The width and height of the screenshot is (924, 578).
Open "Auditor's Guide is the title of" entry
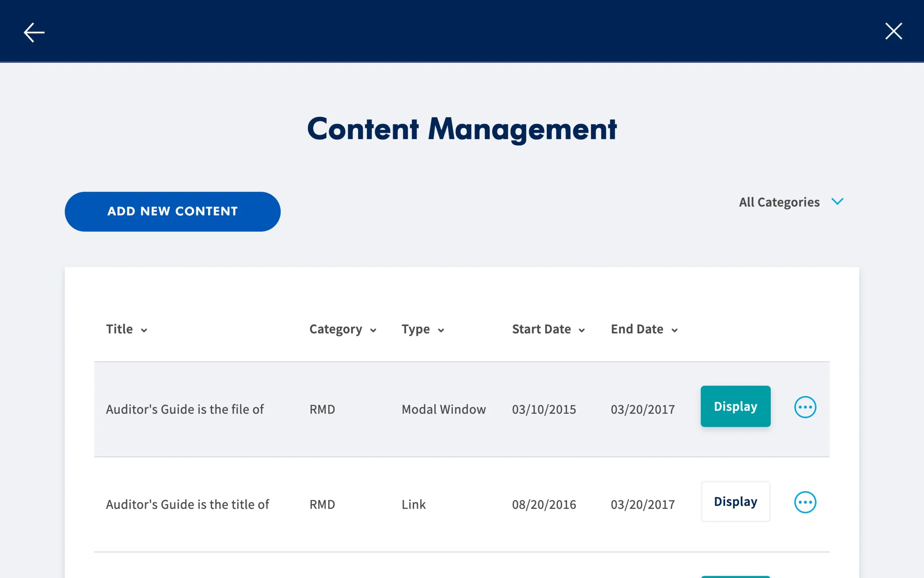pos(187,504)
